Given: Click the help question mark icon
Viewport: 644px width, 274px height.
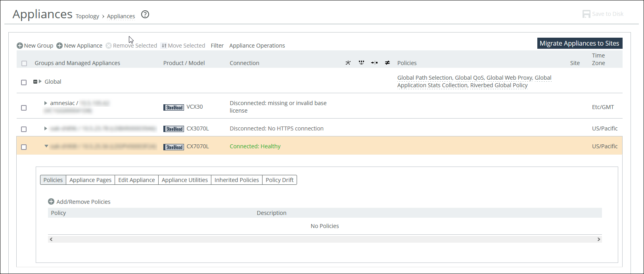Looking at the screenshot, I should 145,15.
